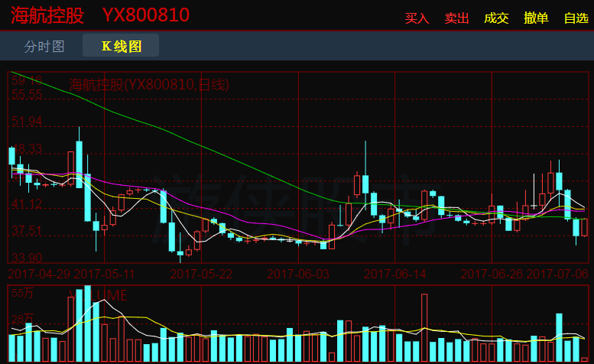Image resolution: width=594 pixels, height=364 pixels.
Task: Click date label 2017-04-29
Action: pos(39,274)
